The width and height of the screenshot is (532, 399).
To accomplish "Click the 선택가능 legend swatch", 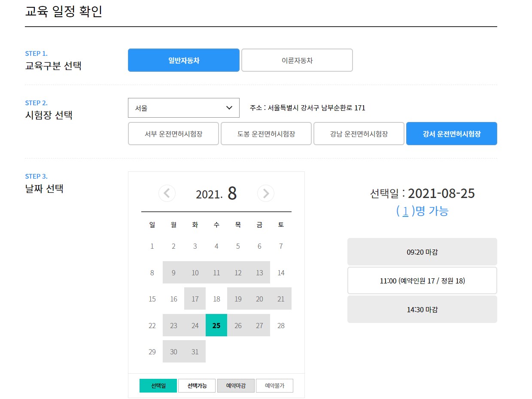I will (197, 386).
